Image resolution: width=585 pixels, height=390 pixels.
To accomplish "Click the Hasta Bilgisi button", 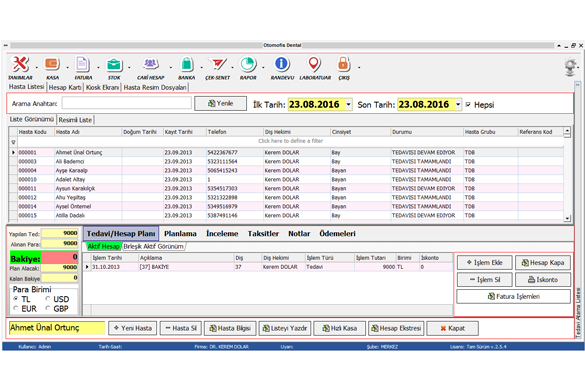I will [230, 328].
